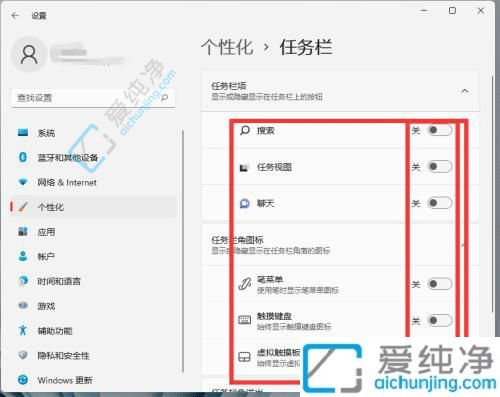
Task: Click the 应用 apps icon
Action: coord(23,231)
